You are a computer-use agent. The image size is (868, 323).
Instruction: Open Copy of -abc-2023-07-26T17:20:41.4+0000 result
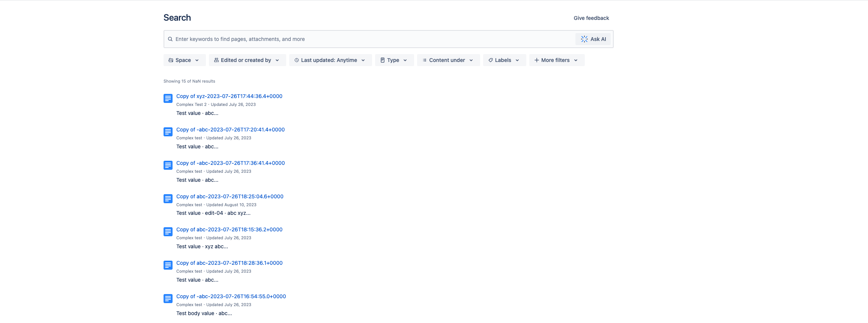click(230, 130)
